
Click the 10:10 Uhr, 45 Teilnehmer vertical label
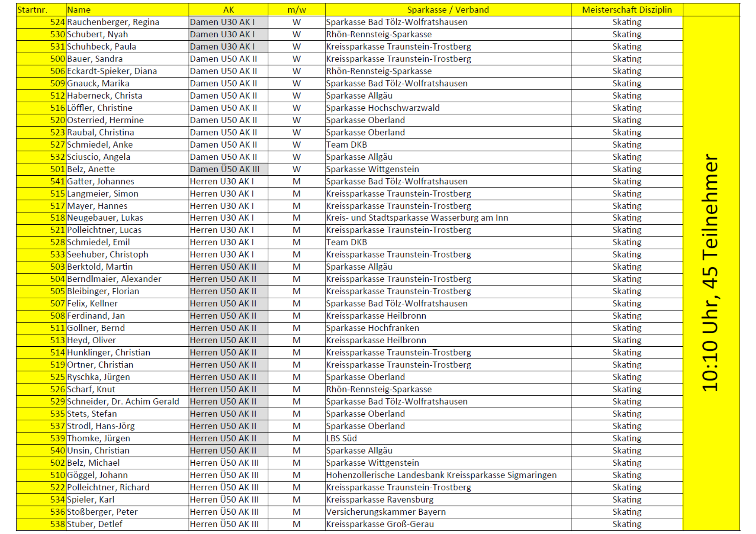(710, 272)
